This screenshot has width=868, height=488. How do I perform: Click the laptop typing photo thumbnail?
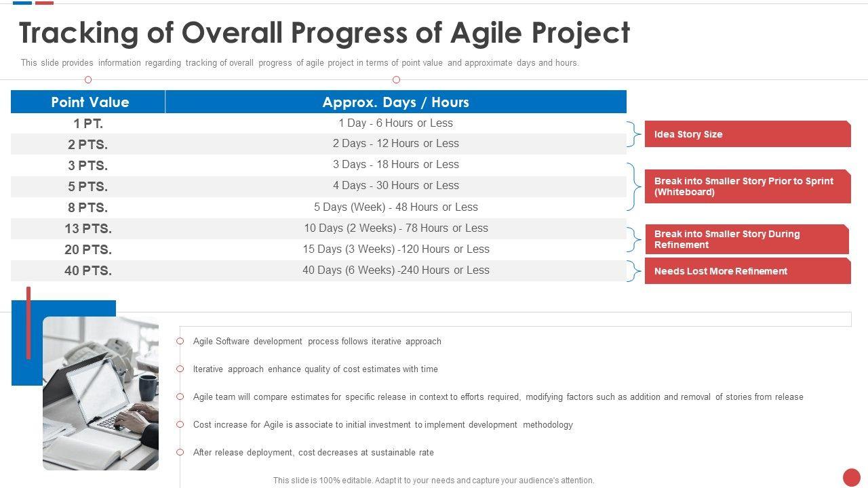click(100, 393)
